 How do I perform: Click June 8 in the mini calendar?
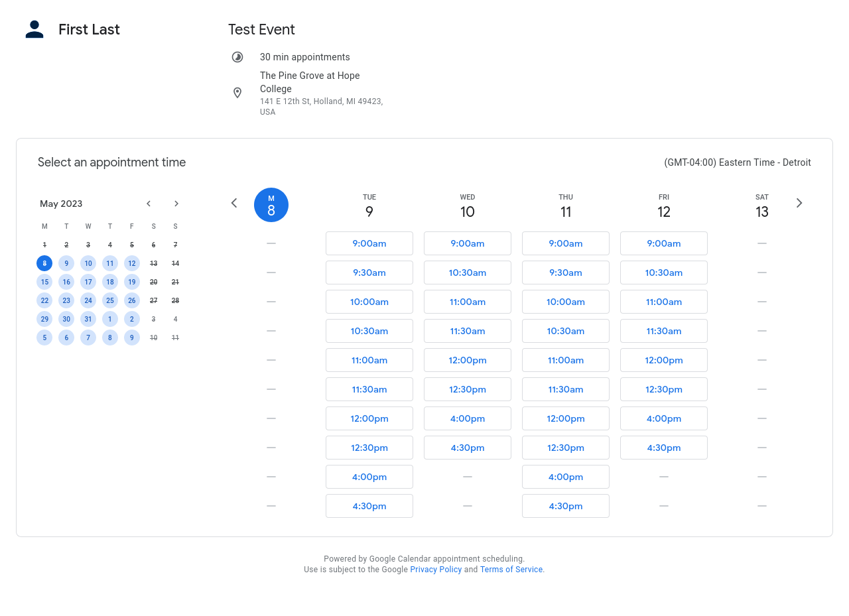click(110, 338)
